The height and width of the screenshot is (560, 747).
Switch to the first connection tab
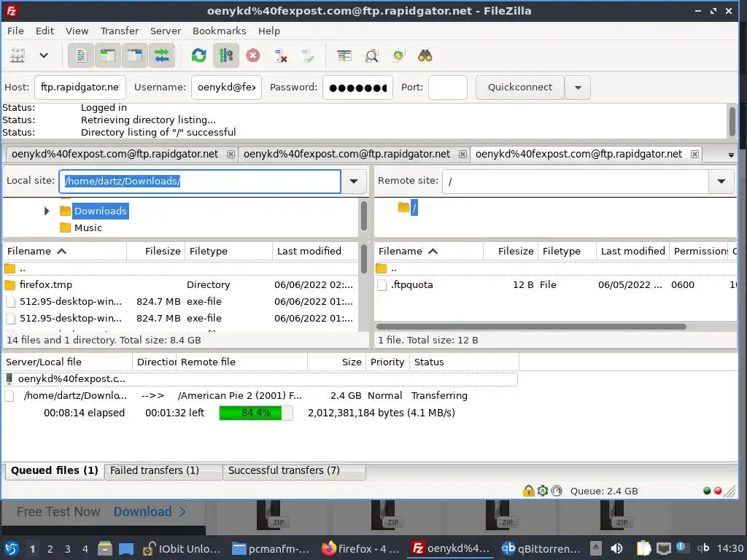[115, 154]
